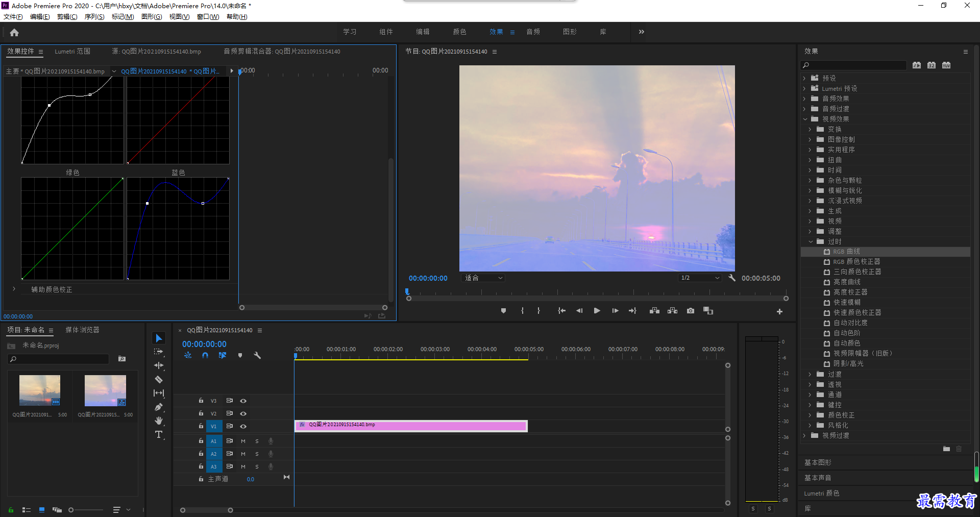Click the Export Frame camera icon
980x517 pixels.
[x=690, y=311]
